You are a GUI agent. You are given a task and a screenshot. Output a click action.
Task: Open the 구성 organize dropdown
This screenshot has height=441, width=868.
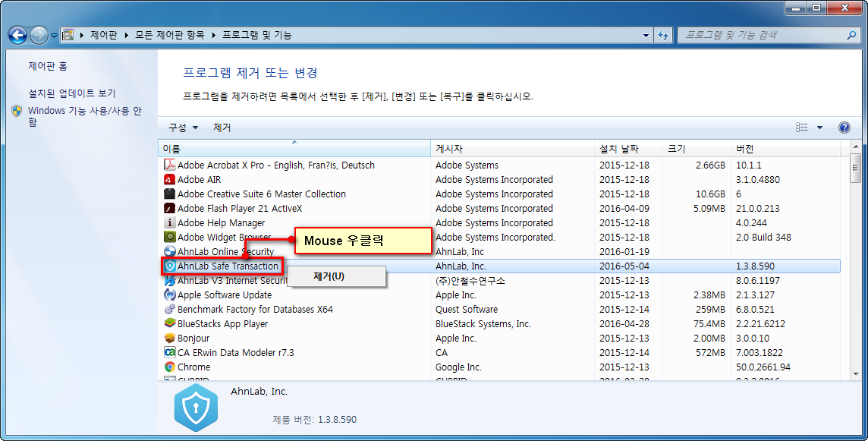point(183,128)
